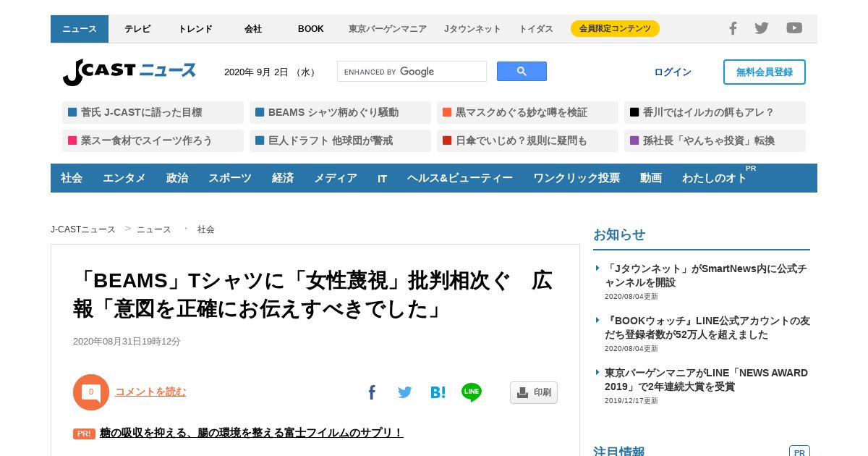
Task: Click the PR badge beside 注目情報
Action: (799, 452)
